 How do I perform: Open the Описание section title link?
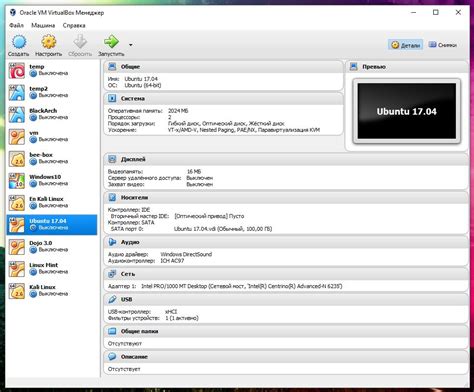134,357
